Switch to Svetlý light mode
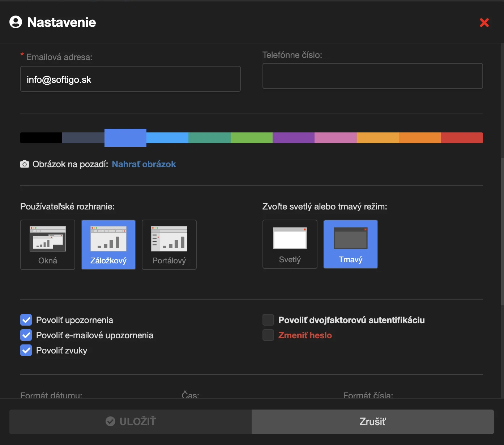Viewport: 504px width, 445px height. (290, 244)
